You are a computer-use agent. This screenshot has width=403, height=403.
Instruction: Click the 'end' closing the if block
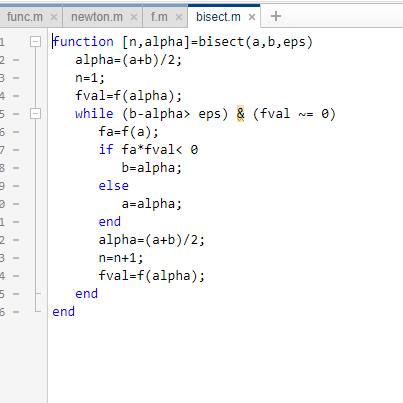coord(110,222)
